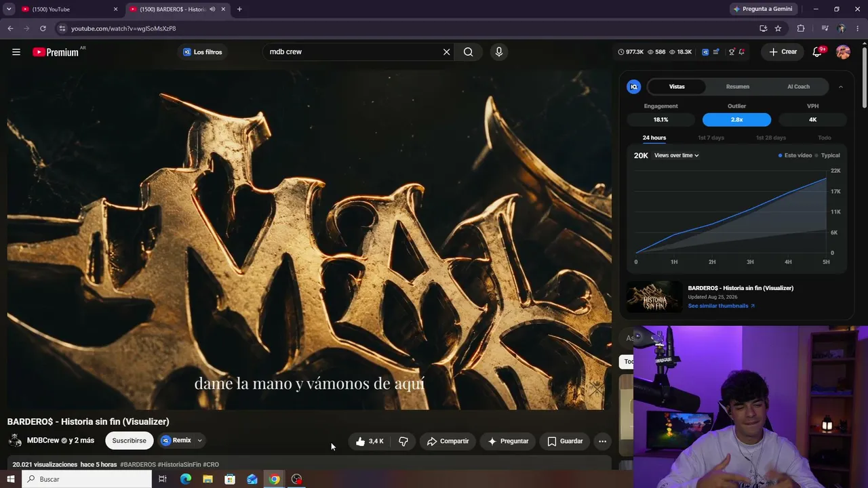
Task: Click the blue vidIQ logo in the stats panel
Action: click(x=633, y=87)
